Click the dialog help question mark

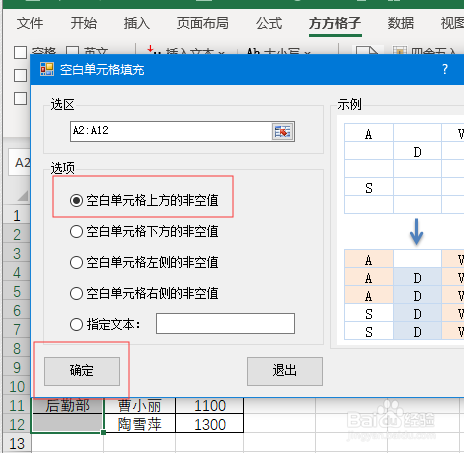pyautogui.click(x=445, y=69)
